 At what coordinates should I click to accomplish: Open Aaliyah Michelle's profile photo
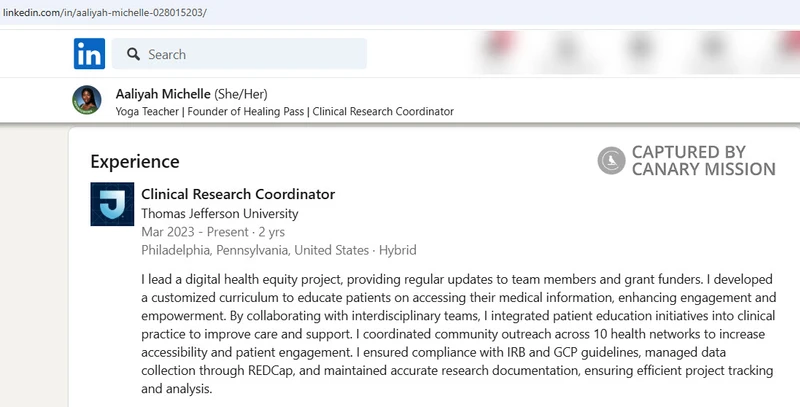point(87,100)
